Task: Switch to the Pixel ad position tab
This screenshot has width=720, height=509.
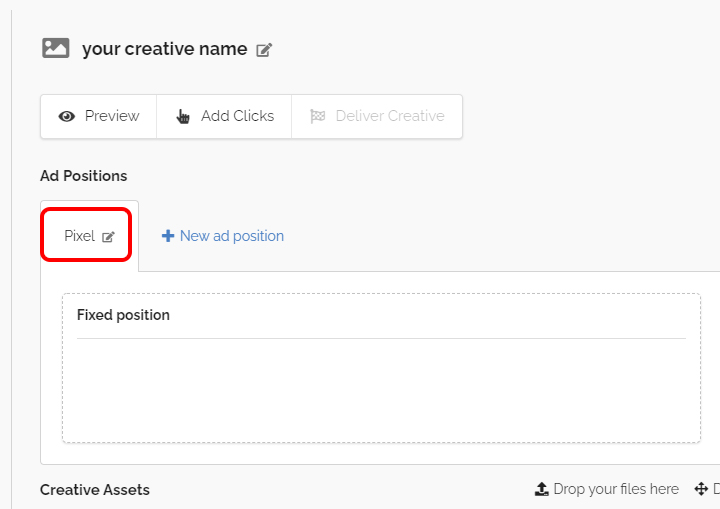Action: point(79,236)
